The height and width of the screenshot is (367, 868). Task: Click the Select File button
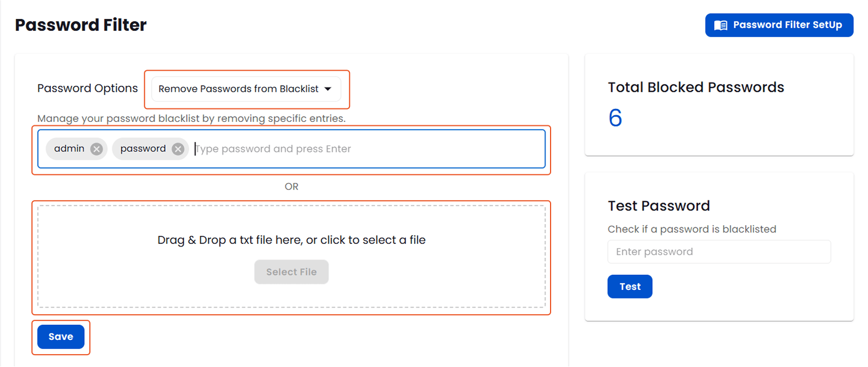291,271
